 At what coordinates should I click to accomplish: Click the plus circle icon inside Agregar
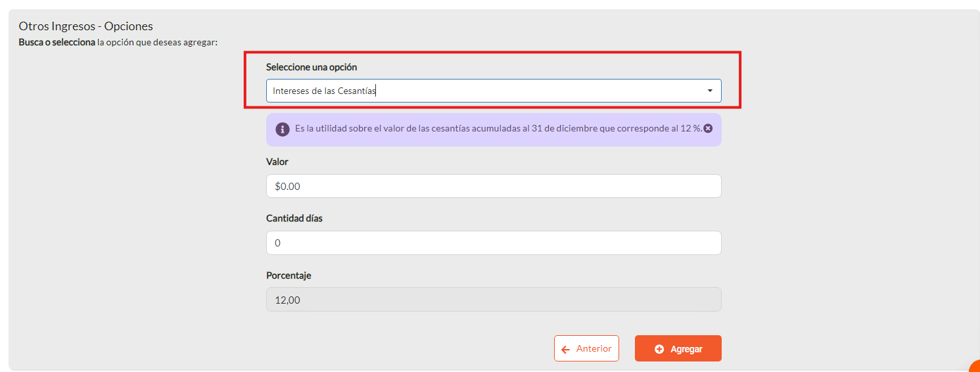pos(659,349)
